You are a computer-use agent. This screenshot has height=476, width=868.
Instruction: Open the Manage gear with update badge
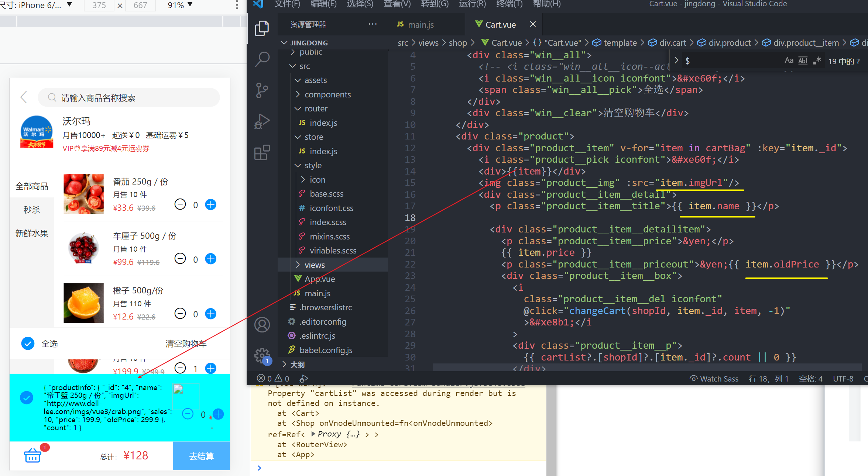[262, 356]
